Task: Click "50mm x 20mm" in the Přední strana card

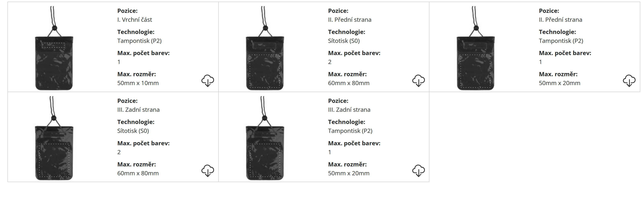Action: pos(559,83)
